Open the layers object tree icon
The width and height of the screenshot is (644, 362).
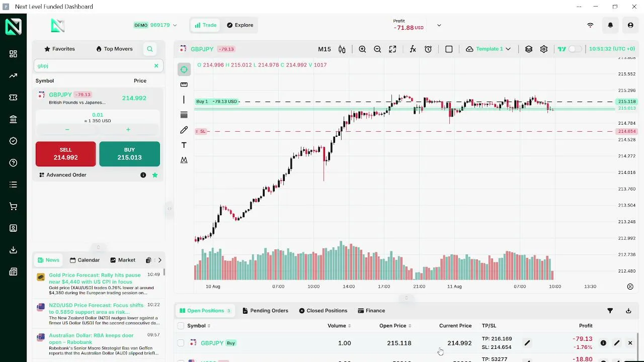(x=529, y=49)
